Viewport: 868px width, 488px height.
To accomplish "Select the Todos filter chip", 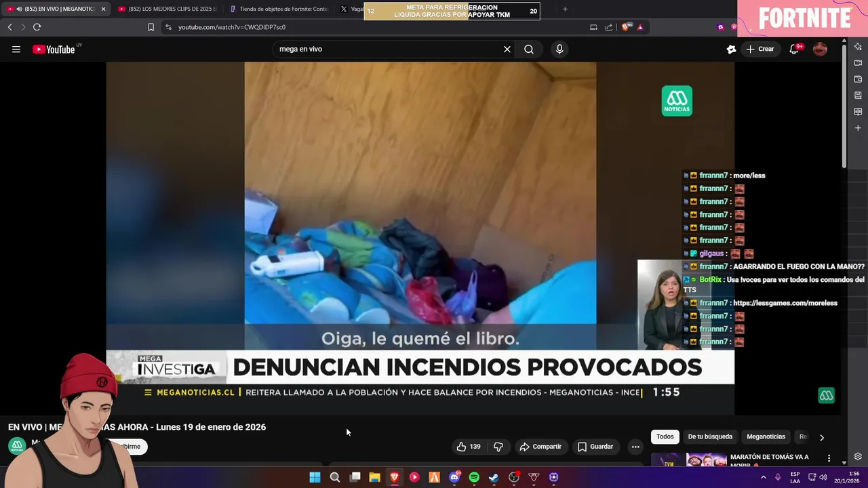I will [665, 436].
